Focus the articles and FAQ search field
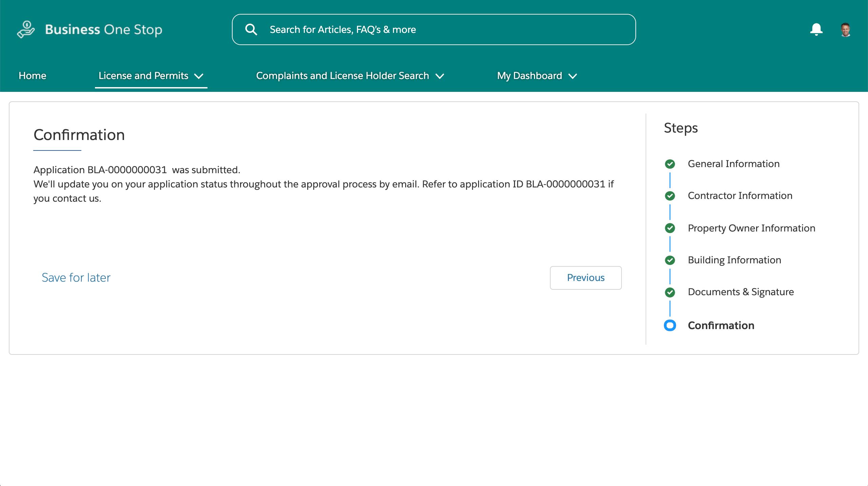The image size is (868, 486). click(441, 29)
